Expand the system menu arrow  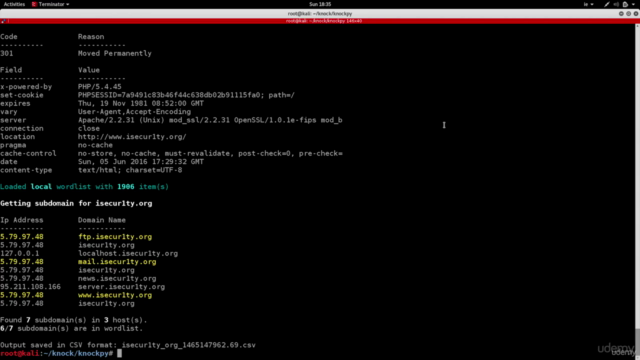[633, 4]
